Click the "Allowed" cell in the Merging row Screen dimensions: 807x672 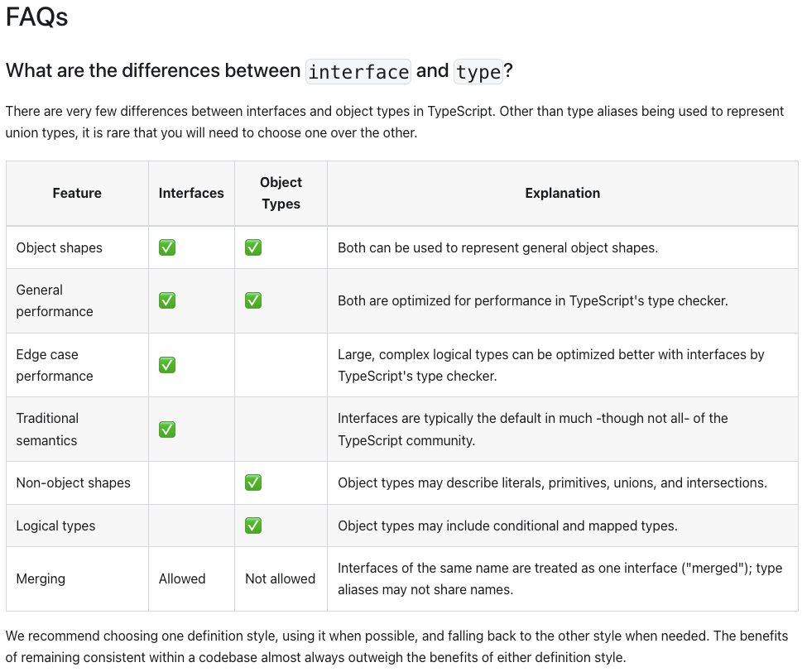(x=182, y=578)
